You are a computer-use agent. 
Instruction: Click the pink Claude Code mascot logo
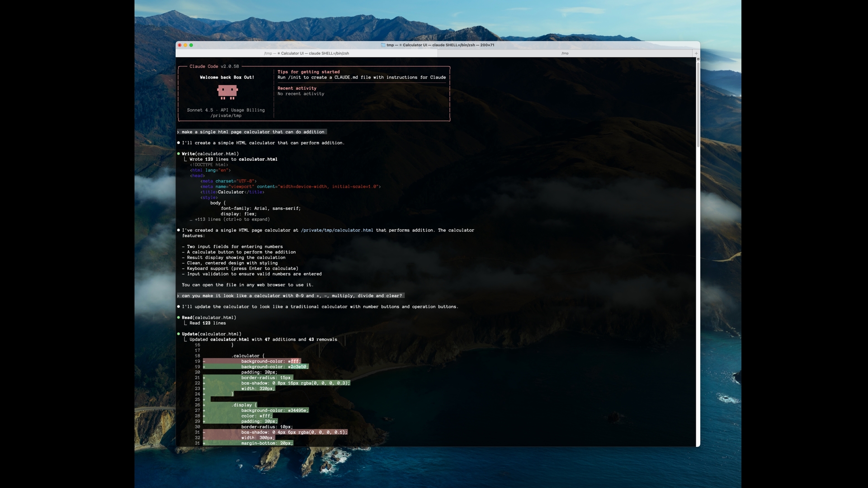(x=227, y=92)
